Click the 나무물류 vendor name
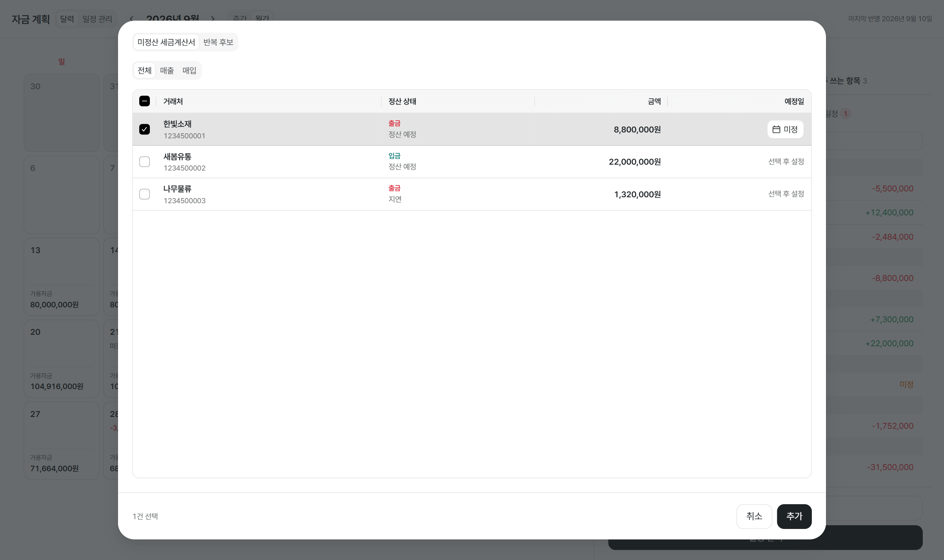This screenshot has width=944, height=560. (177, 189)
